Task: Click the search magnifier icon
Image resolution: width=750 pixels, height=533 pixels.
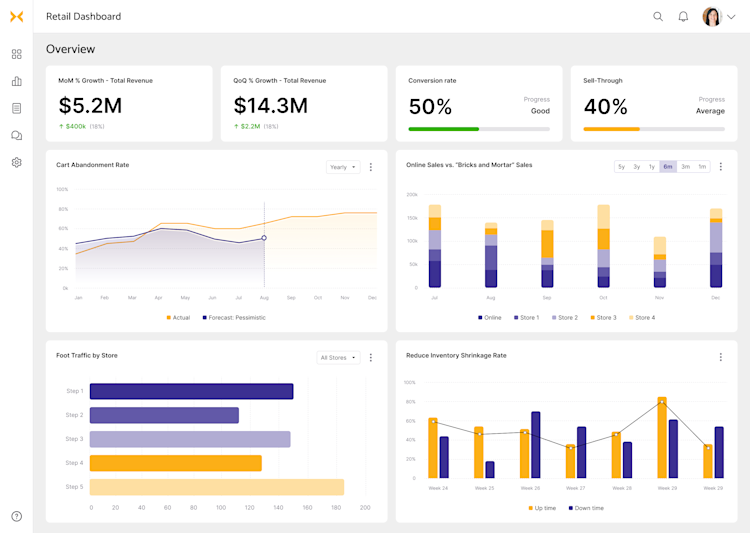Action: (658, 17)
